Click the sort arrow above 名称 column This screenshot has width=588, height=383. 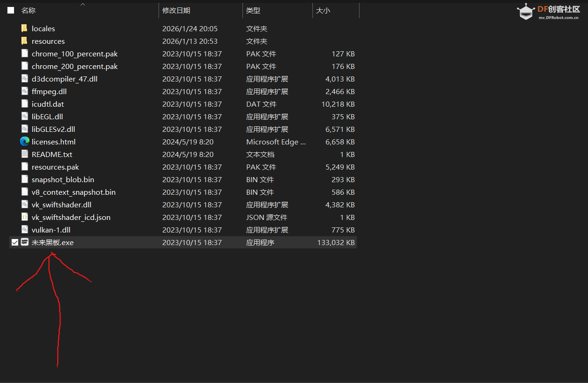83,4
